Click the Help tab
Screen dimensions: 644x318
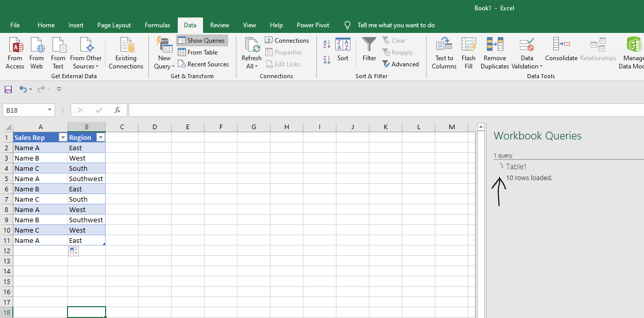tap(276, 25)
